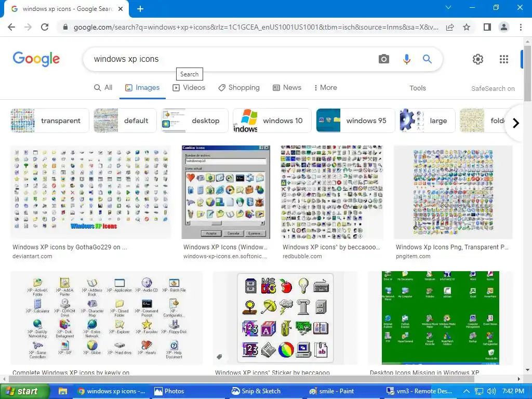This screenshot has width=532, height=399.
Task: Open the Chrome profile avatar
Action: 504,27
